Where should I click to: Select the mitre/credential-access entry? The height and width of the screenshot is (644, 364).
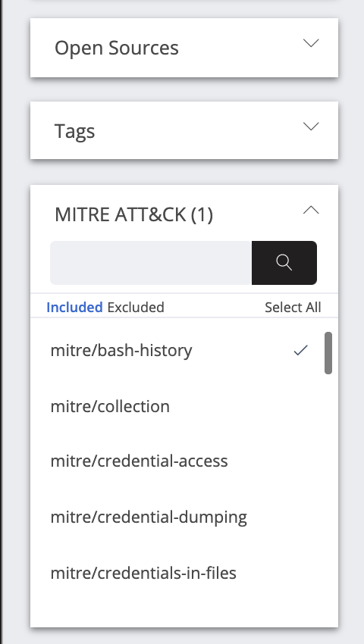pos(139,461)
